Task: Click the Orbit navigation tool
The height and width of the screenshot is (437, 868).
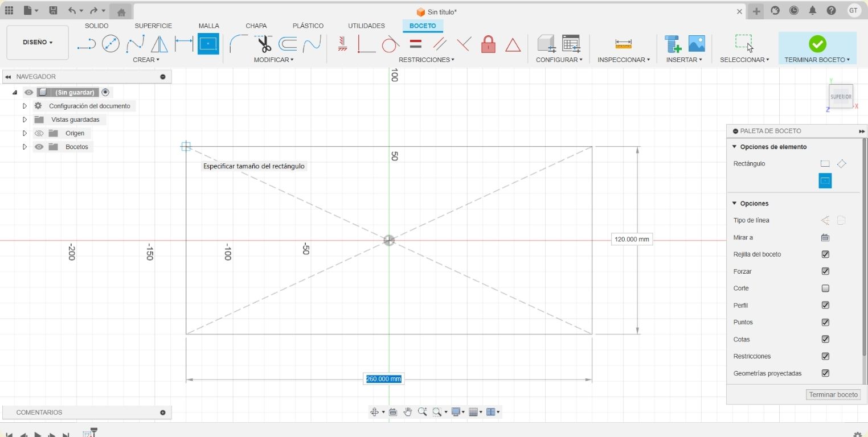Action: (x=375, y=412)
